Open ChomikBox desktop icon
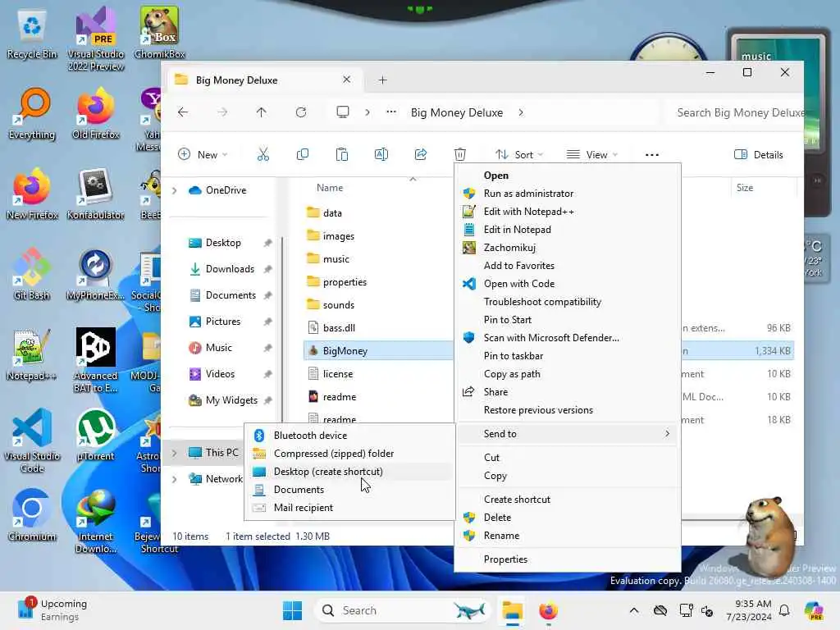 [x=159, y=33]
